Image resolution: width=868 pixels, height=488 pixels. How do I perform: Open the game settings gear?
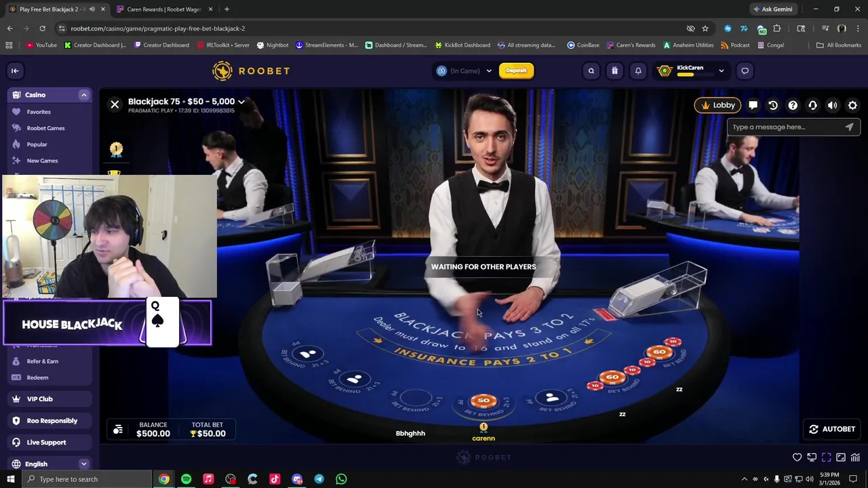852,105
